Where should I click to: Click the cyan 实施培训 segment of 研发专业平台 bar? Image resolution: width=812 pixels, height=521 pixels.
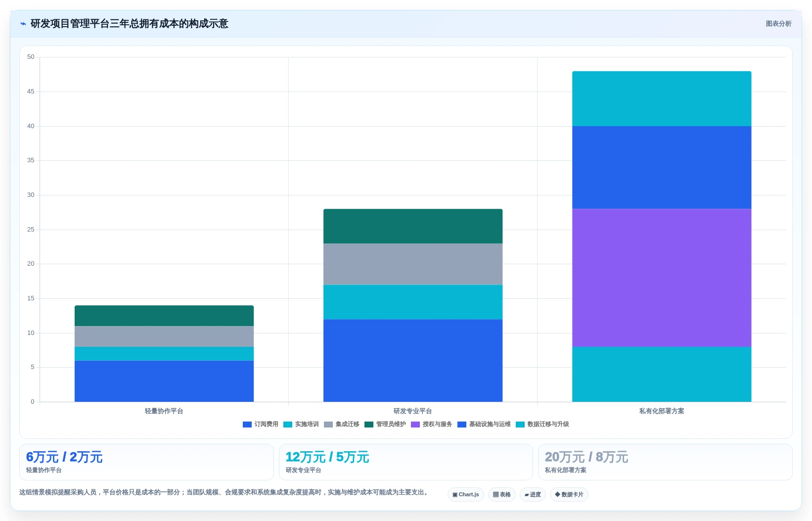coord(413,302)
